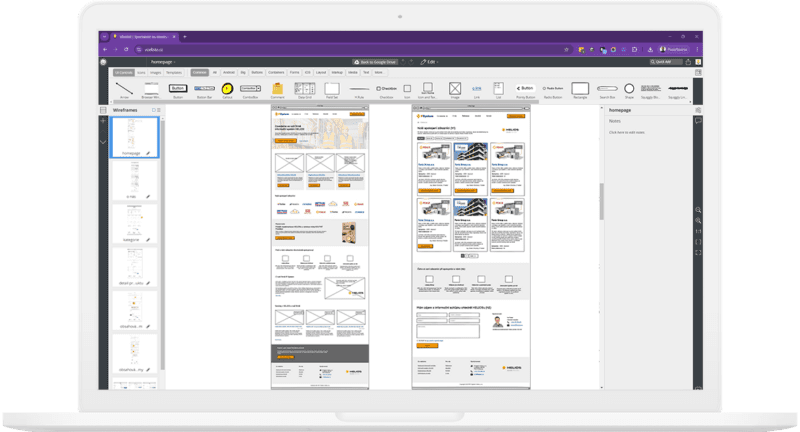Select the Data Grid control

pyautogui.click(x=304, y=90)
